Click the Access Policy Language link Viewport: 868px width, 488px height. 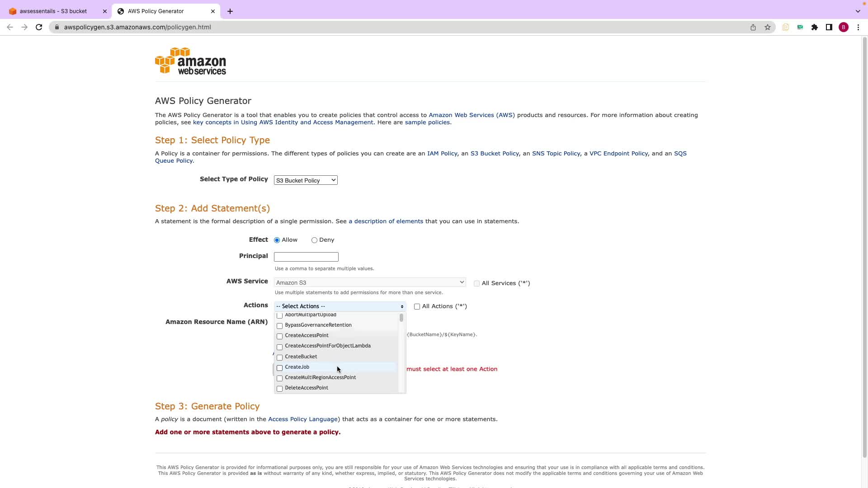tap(302, 419)
